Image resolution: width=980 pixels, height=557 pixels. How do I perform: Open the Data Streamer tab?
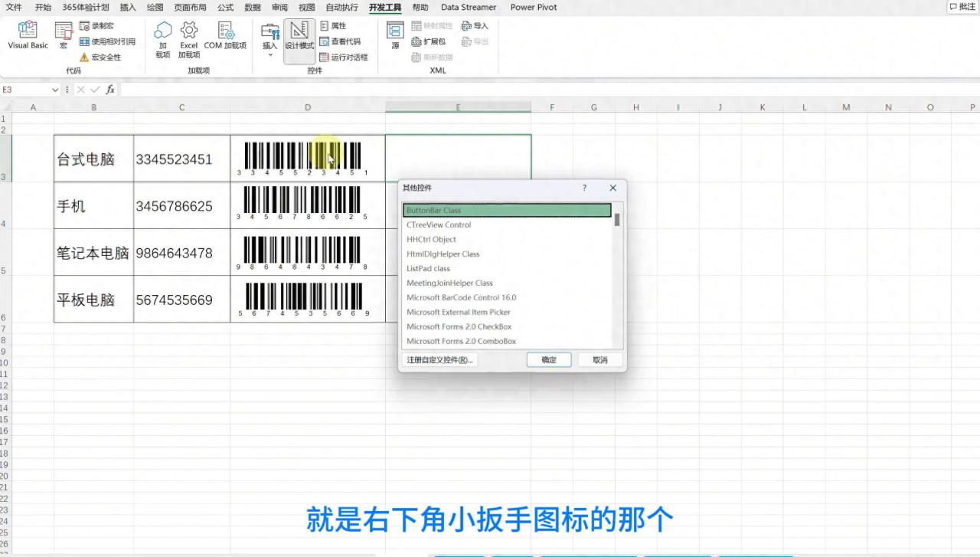(x=469, y=7)
